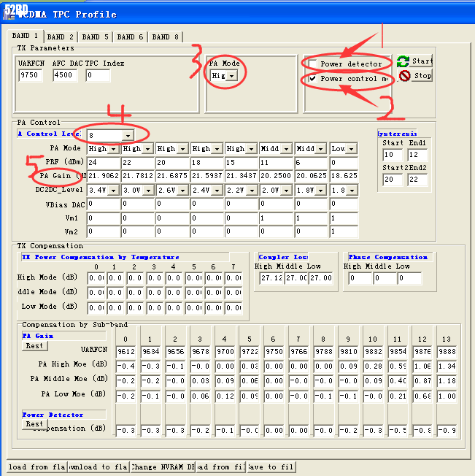Click the PA Middle Mode sub-band 13 field showing 1.18

tap(447, 381)
